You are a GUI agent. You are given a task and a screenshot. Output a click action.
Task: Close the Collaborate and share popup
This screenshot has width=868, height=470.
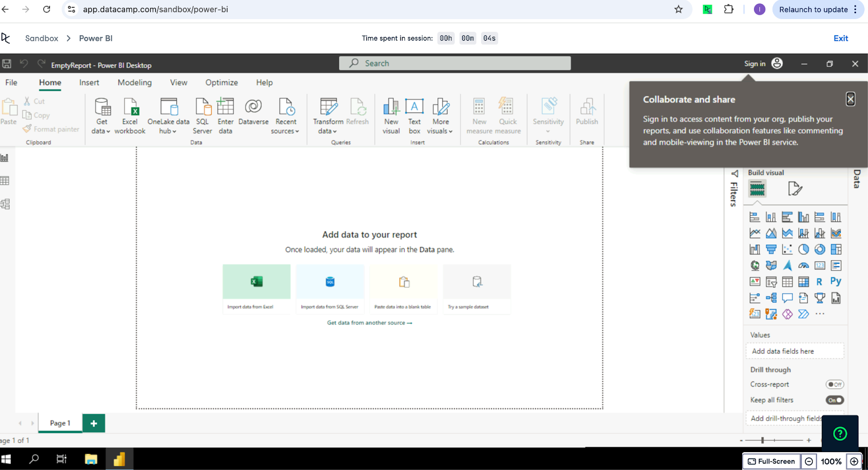coord(851,99)
